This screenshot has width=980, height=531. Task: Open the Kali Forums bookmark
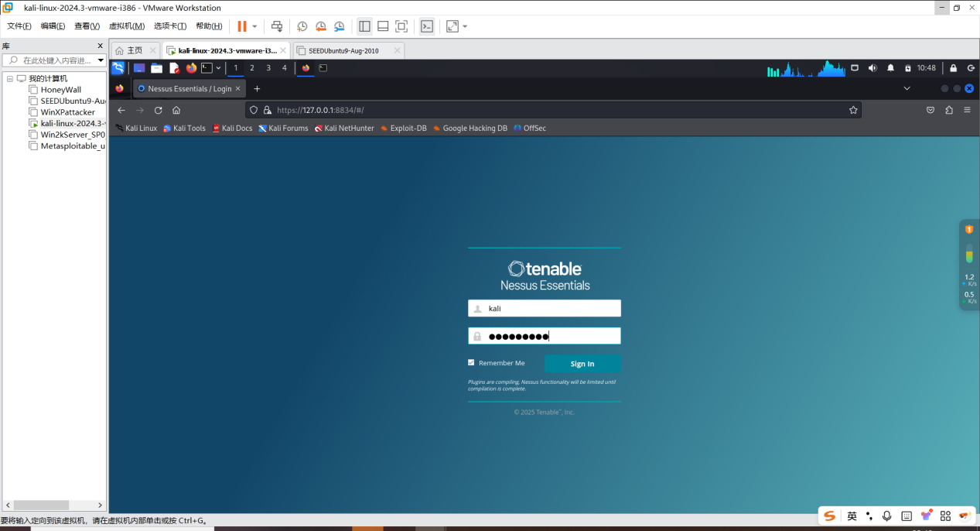(x=283, y=128)
